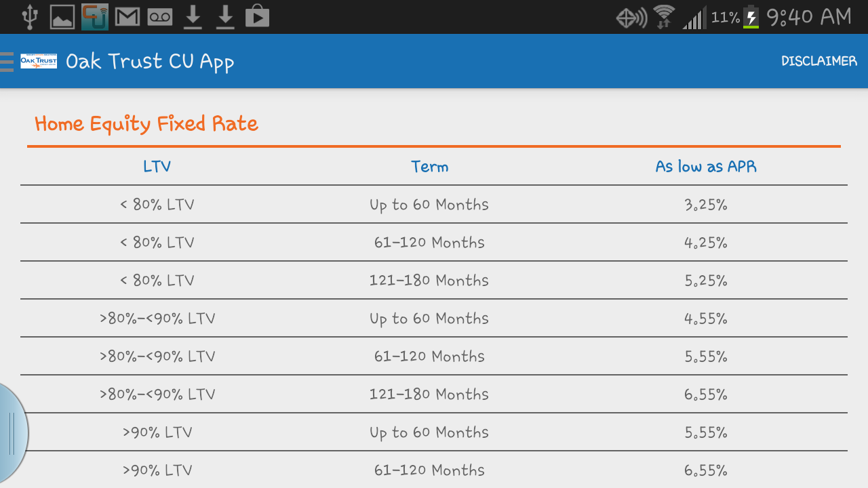Open the hamburger navigation menu
The width and height of the screenshot is (868, 488).
coord(7,61)
